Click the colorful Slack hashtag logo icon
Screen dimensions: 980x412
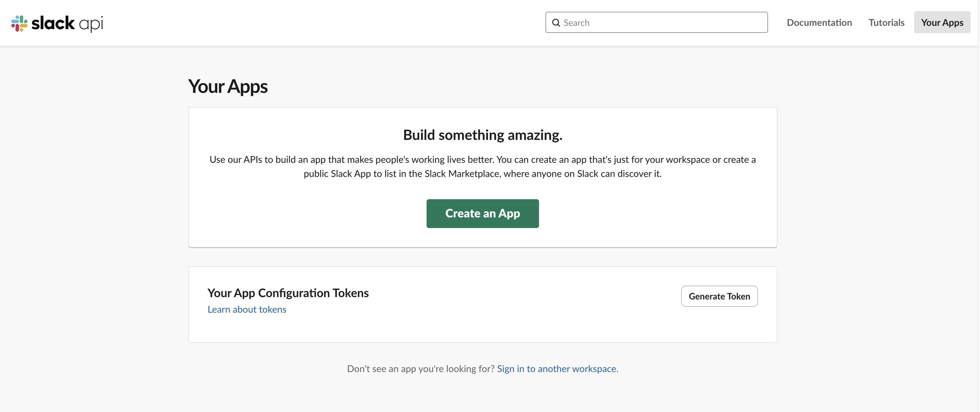tap(19, 23)
